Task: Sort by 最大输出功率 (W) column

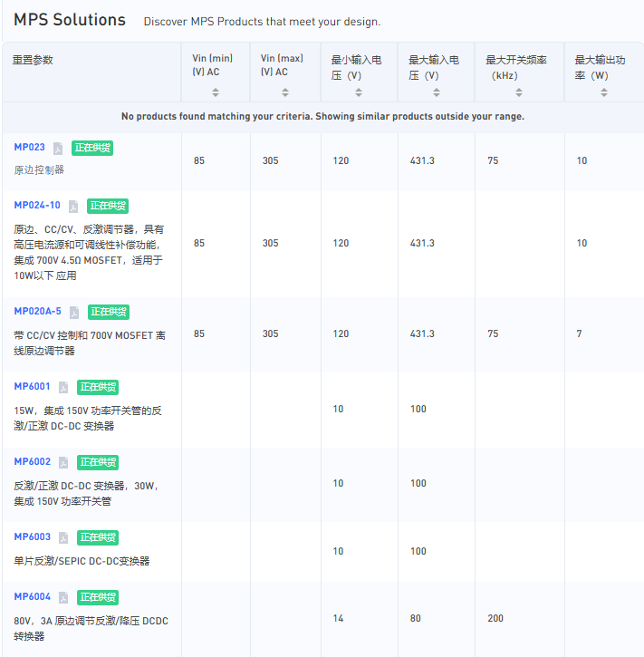Action: (x=604, y=92)
